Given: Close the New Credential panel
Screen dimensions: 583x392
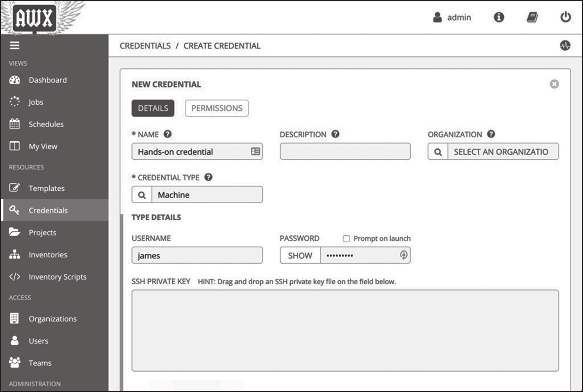Looking at the screenshot, I should point(554,84).
